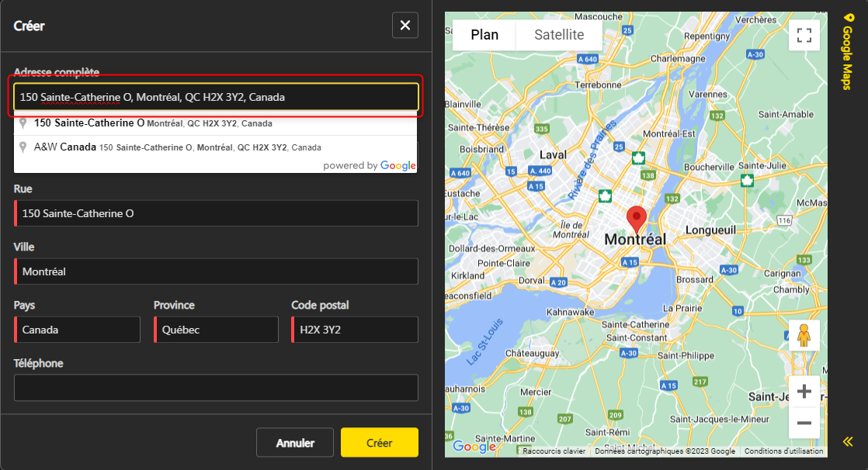Switch the map to Satellite view
Screen dimensions: 868x470
pos(559,35)
